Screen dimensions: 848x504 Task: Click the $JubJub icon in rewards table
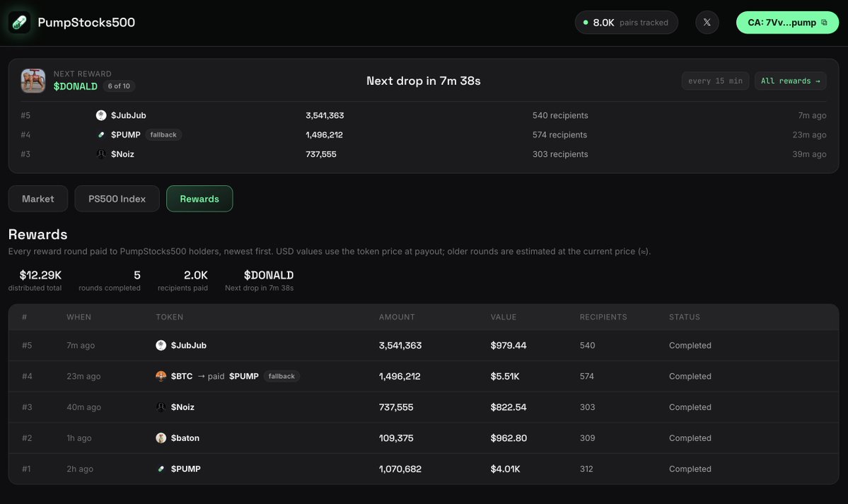pos(161,345)
